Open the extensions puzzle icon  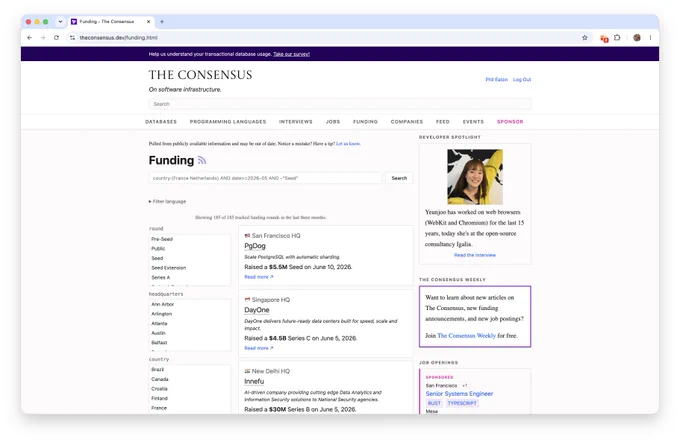click(617, 38)
